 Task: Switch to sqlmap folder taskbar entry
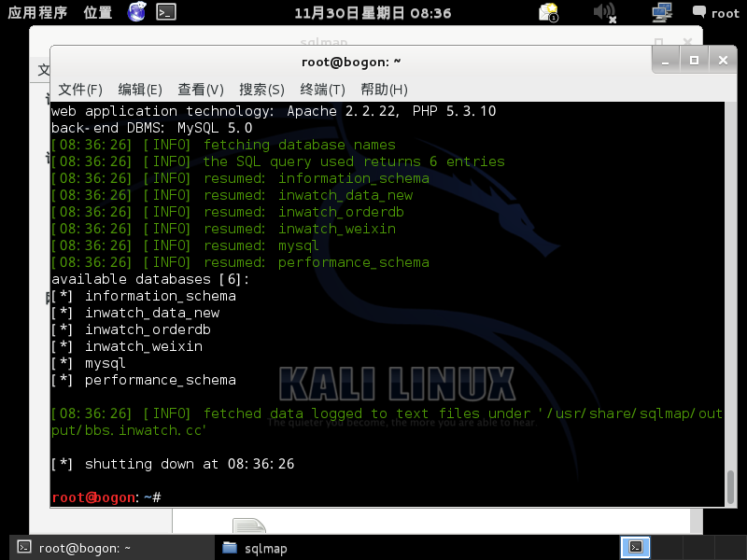(255, 548)
